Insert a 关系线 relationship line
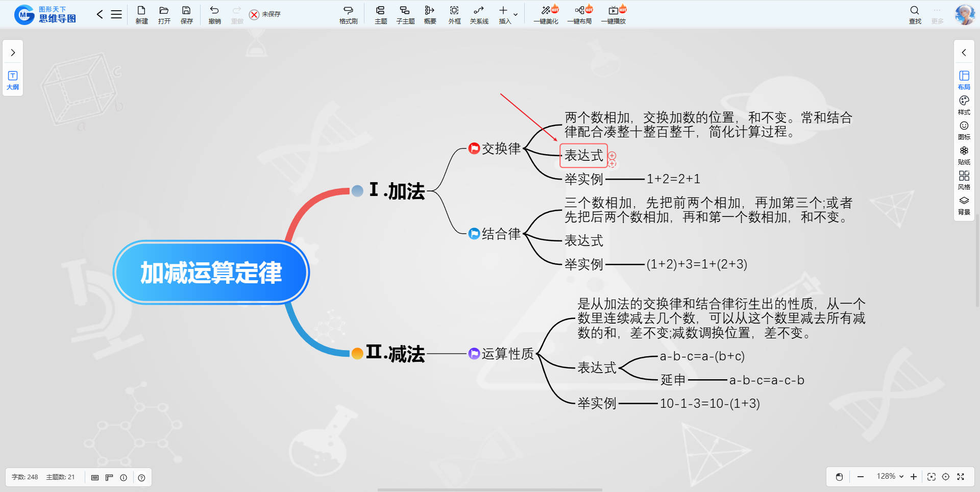Viewport: 980px width, 492px height. pyautogui.click(x=478, y=14)
